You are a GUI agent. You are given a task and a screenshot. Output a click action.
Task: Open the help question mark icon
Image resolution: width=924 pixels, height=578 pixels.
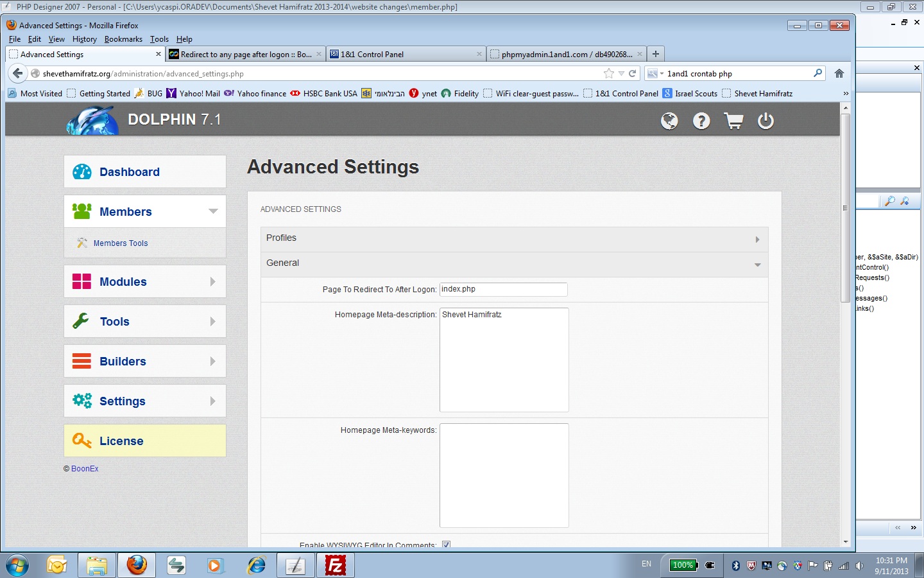tap(701, 121)
